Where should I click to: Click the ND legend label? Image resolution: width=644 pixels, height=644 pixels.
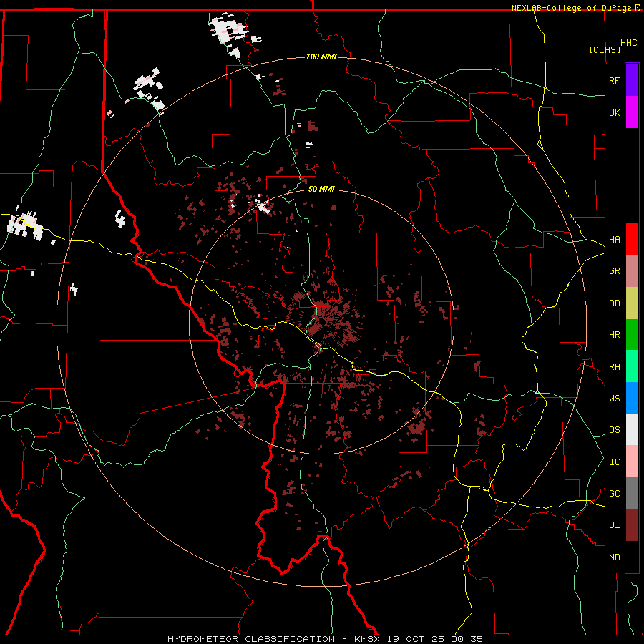[x=614, y=557]
